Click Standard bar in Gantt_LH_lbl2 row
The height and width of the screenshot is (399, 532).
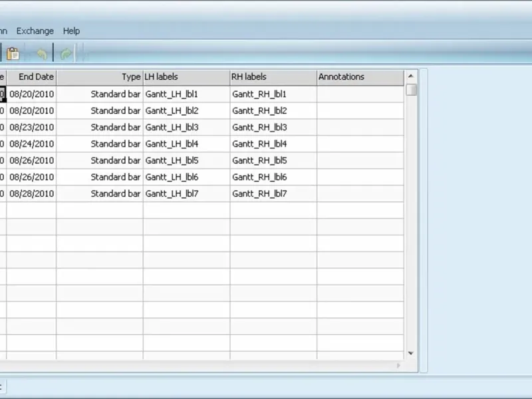tap(100, 110)
